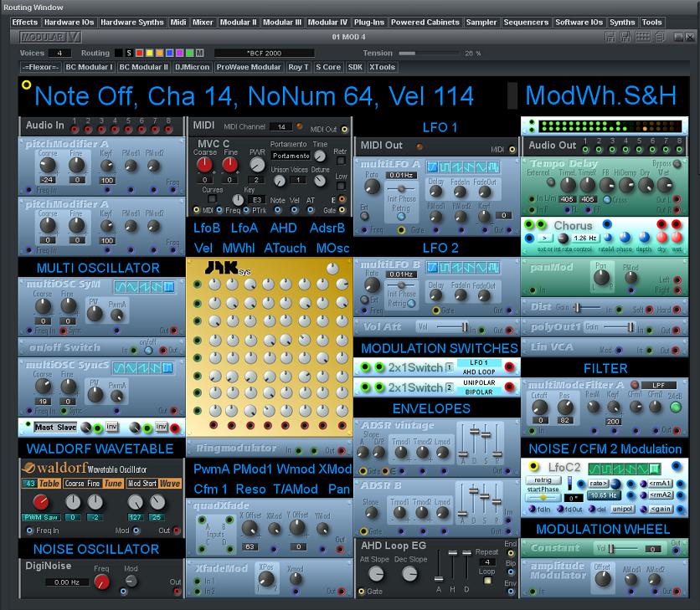700x610 pixels.
Task: Toggle the 24dB green button on multiMode Filter A
Action: (675, 408)
